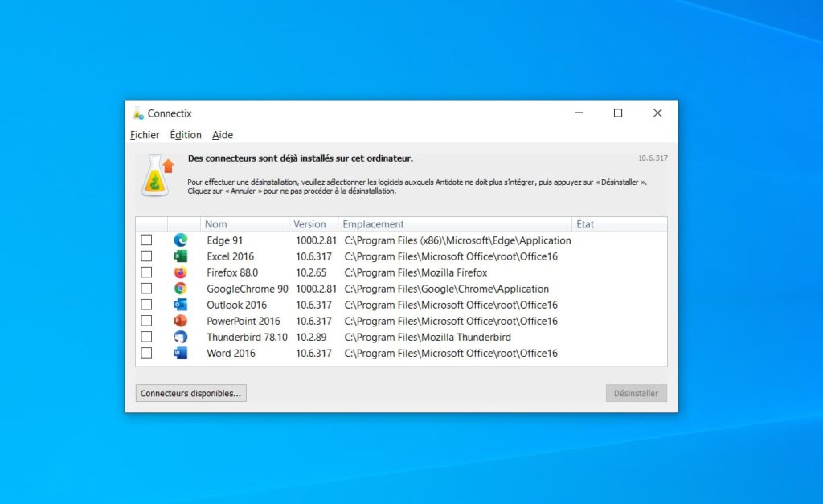Image resolution: width=823 pixels, height=504 pixels.
Task: Tick the Edge 91 checkbox
Action: click(146, 240)
